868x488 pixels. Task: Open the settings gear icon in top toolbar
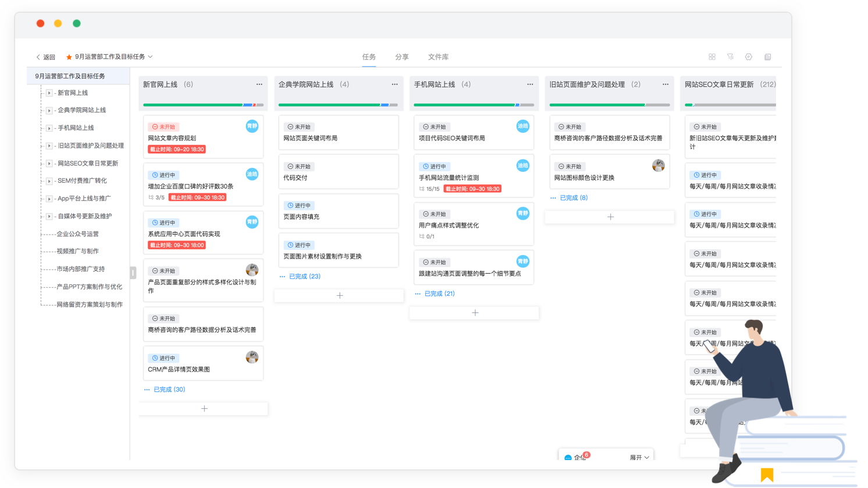(x=749, y=57)
